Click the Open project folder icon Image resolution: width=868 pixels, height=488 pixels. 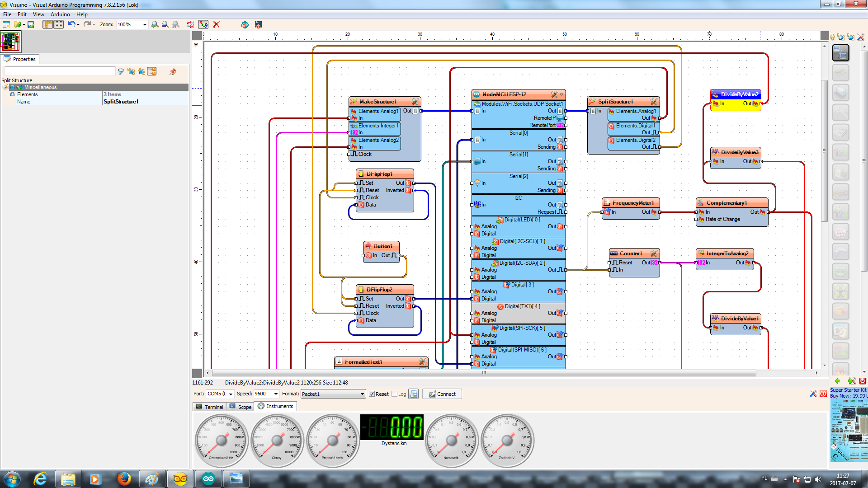(18, 24)
